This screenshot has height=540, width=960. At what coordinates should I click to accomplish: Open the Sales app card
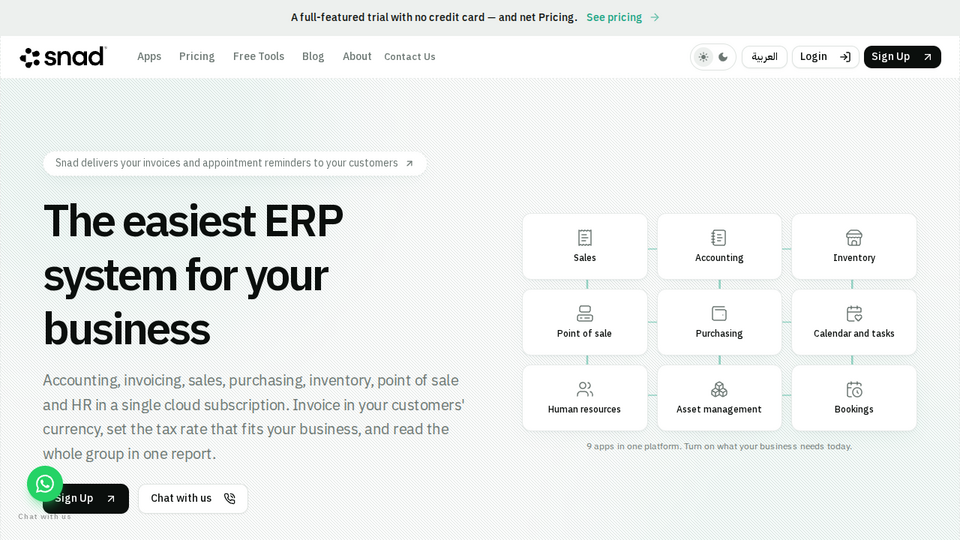[585, 246]
